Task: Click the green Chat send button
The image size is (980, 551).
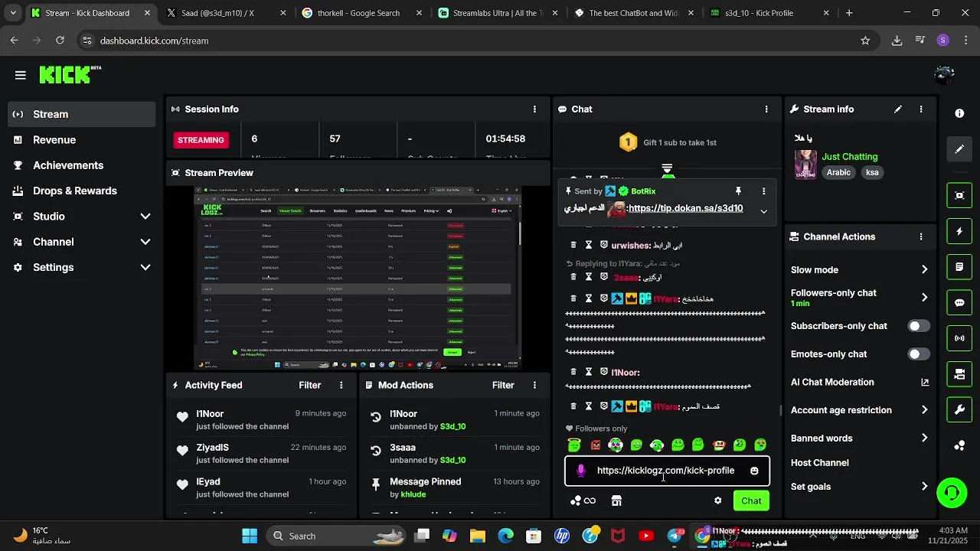Action: tap(751, 501)
